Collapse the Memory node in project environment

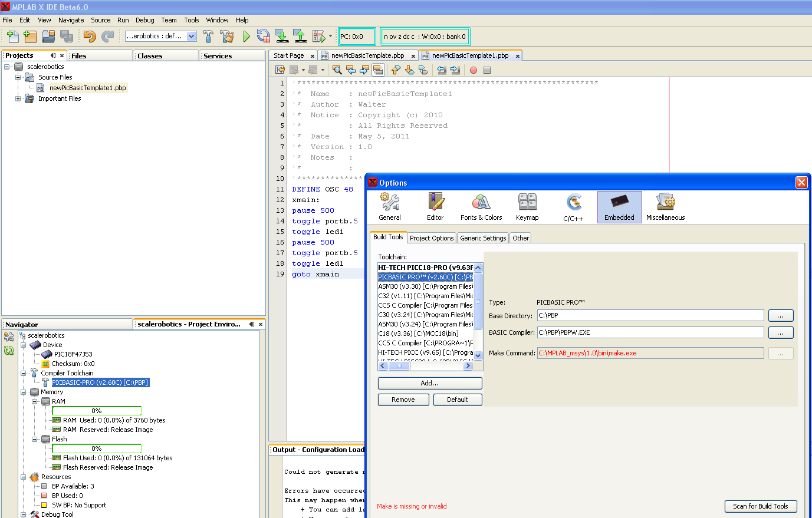(x=24, y=392)
